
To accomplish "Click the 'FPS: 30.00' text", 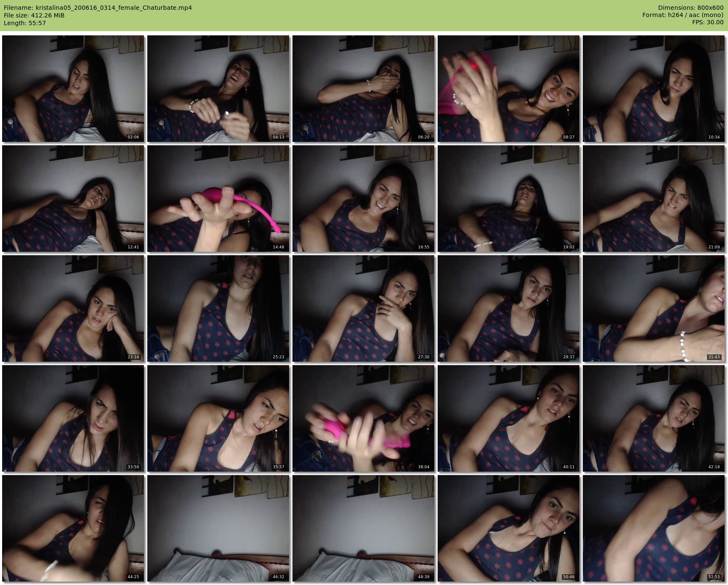I will pyautogui.click(x=708, y=23).
